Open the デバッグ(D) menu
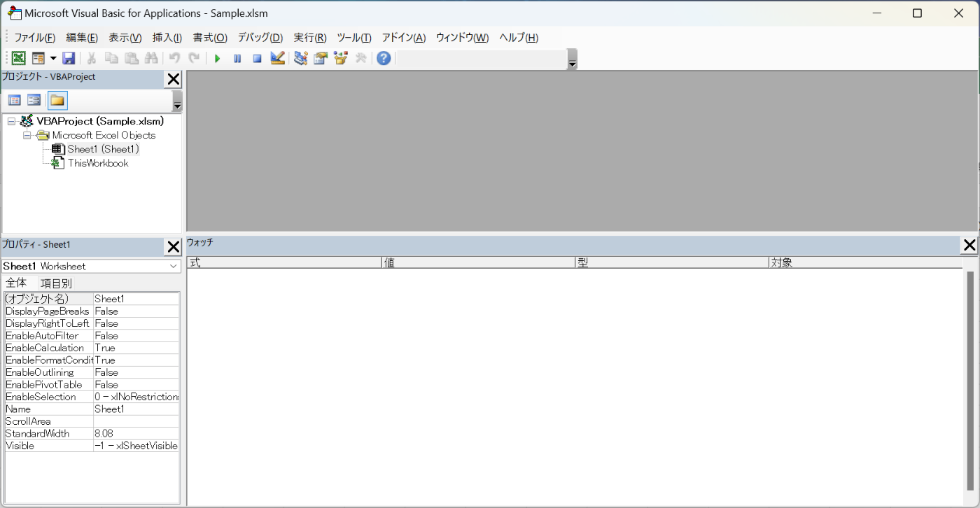This screenshot has height=508, width=980. pos(260,38)
